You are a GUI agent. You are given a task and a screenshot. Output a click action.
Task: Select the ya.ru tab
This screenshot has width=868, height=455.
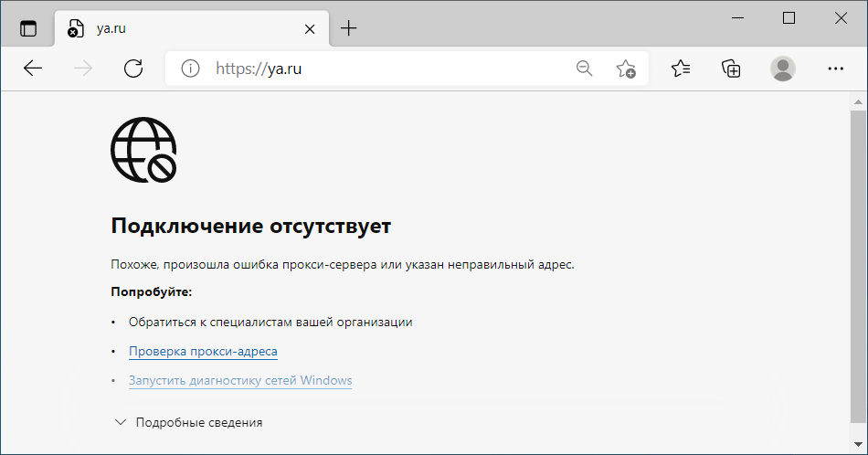[192, 28]
